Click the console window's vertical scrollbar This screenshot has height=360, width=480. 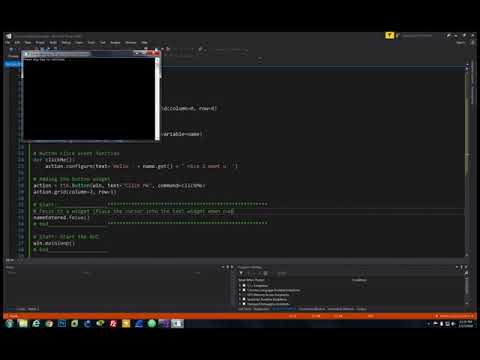pyautogui.click(x=157, y=99)
